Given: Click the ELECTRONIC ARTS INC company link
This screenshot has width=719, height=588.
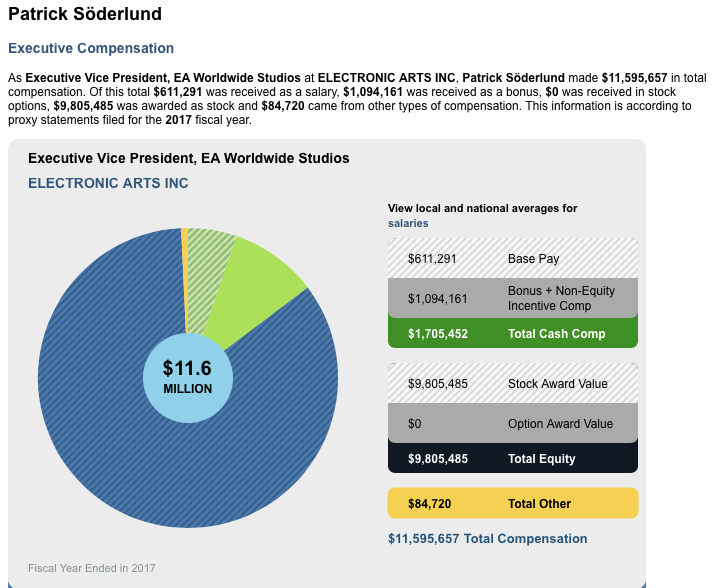Looking at the screenshot, I should (x=108, y=183).
